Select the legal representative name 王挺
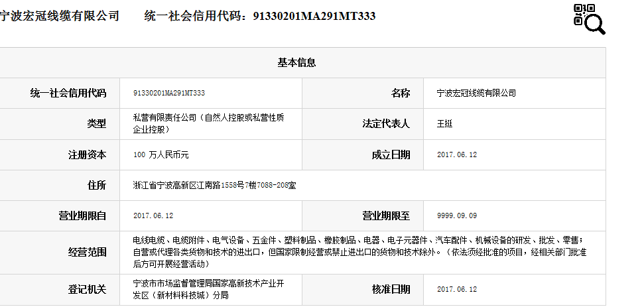Image resolution: width=644 pixels, height=307 pixels. click(445, 123)
